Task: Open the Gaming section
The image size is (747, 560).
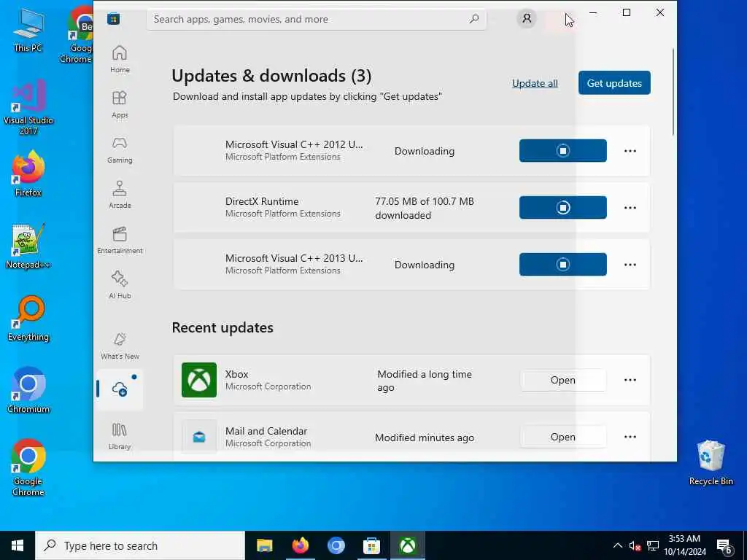Action: coord(120,149)
